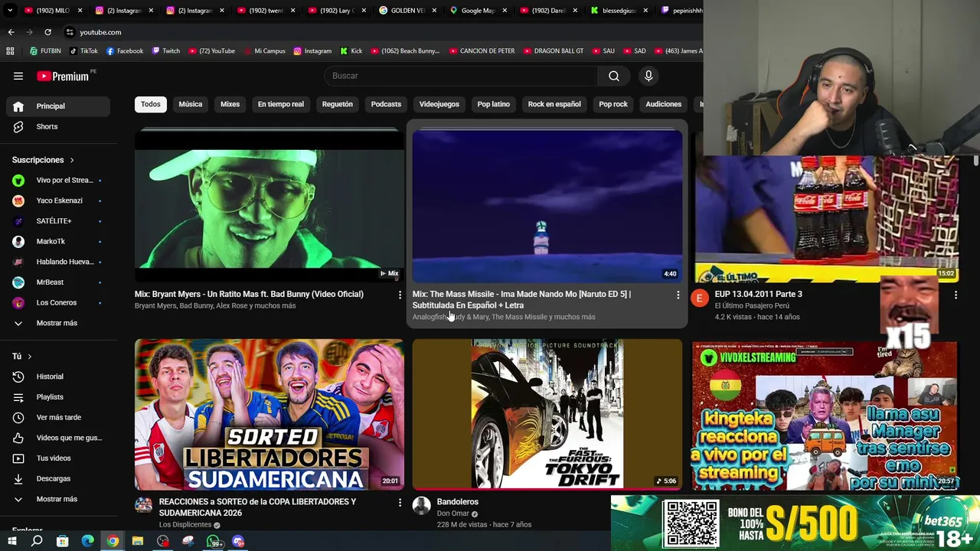Click Don Omar channel avatar
This screenshot has height=551, width=980.
(x=421, y=505)
